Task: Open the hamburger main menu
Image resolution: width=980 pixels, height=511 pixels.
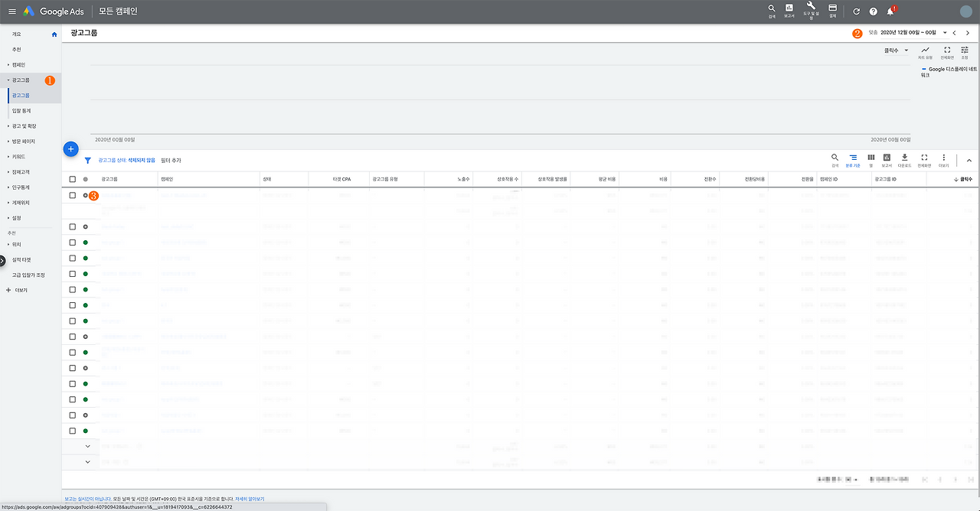Action: coord(11,11)
